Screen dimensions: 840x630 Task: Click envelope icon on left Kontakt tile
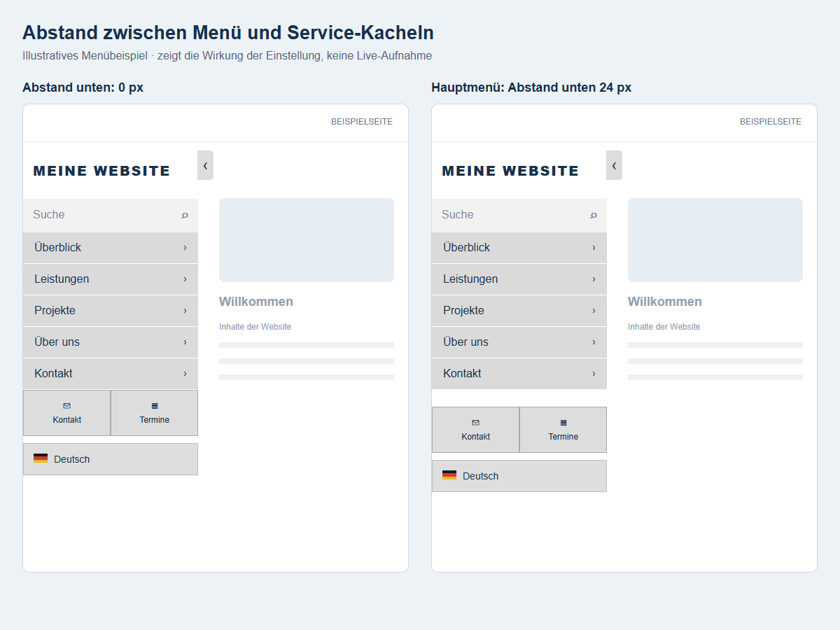[67, 406]
